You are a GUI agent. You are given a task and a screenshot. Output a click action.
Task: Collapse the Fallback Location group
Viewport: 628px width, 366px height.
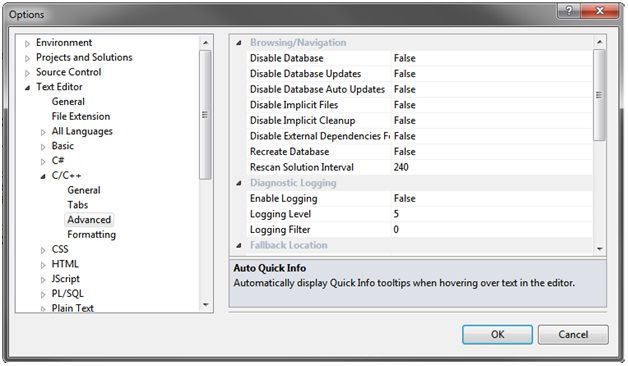[x=239, y=245]
